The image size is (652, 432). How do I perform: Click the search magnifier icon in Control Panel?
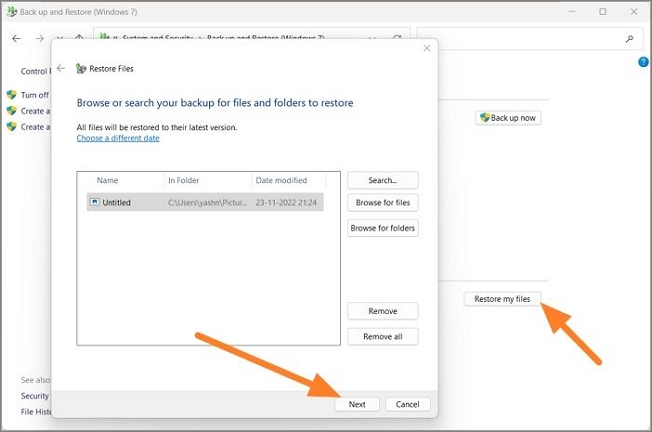[630, 39]
